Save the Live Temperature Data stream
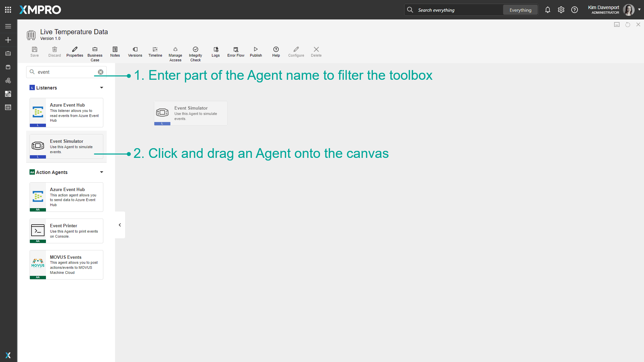Image resolution: width=644 pixels, height=362 pixels. (x=34, y=51)
